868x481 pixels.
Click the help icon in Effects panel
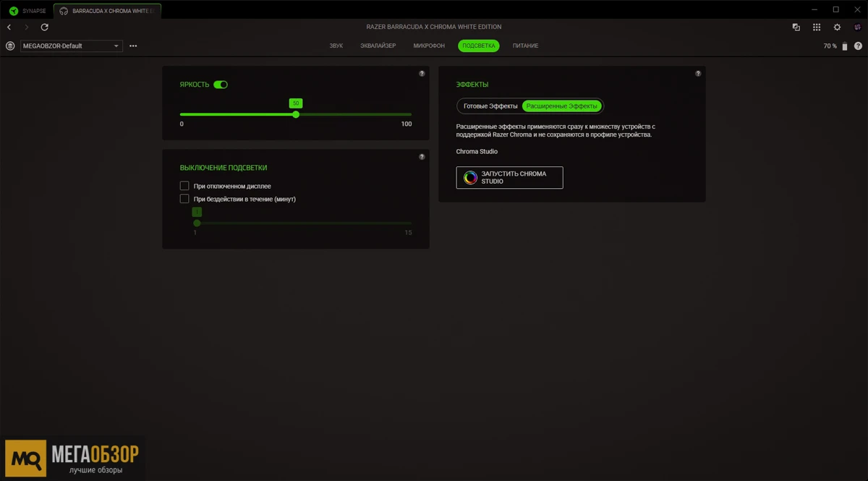698,74
